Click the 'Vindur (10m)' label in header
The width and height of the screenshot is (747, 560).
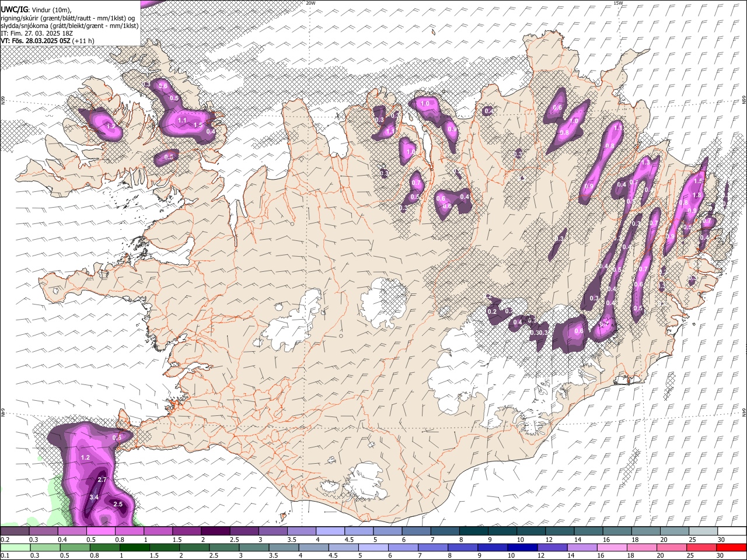point(51,10)
